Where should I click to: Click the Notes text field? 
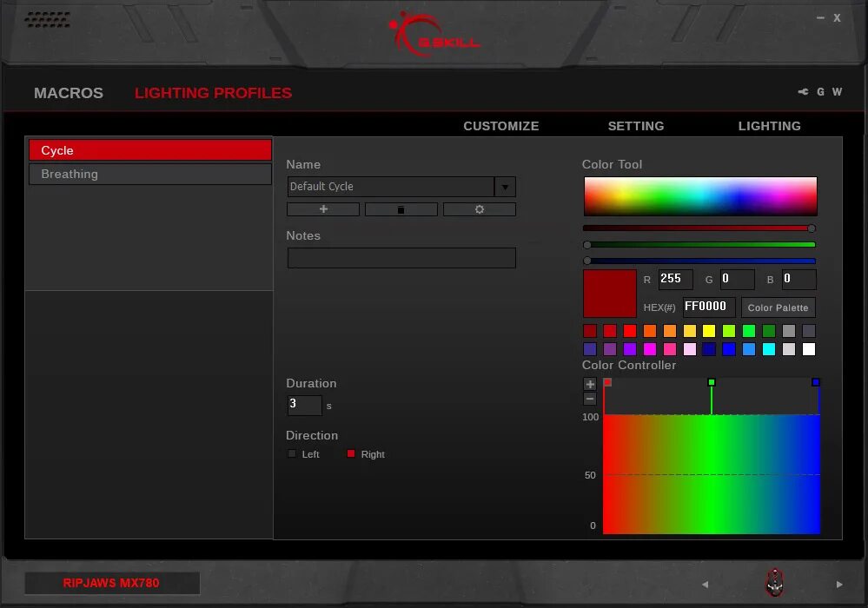click(x=401, y=258)
